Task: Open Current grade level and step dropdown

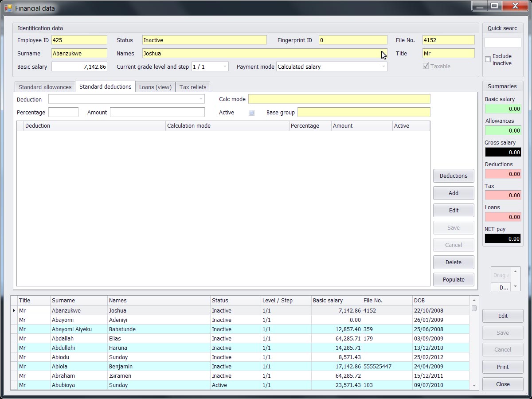Action: click(225, 66)
